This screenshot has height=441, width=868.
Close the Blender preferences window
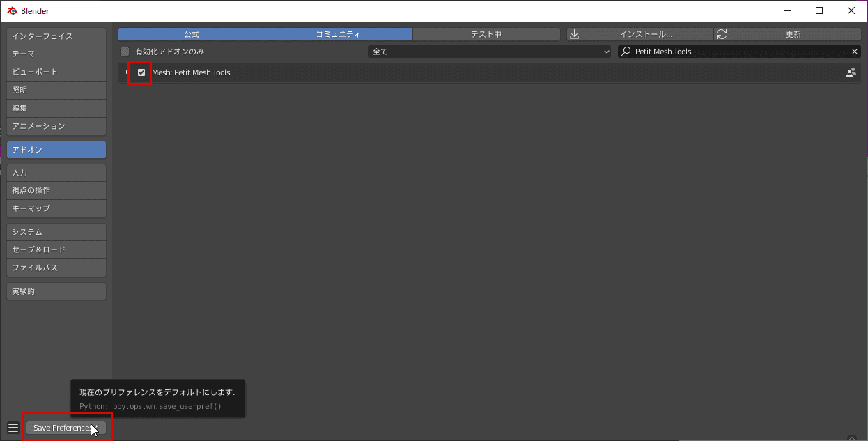(x=851, y=10)
